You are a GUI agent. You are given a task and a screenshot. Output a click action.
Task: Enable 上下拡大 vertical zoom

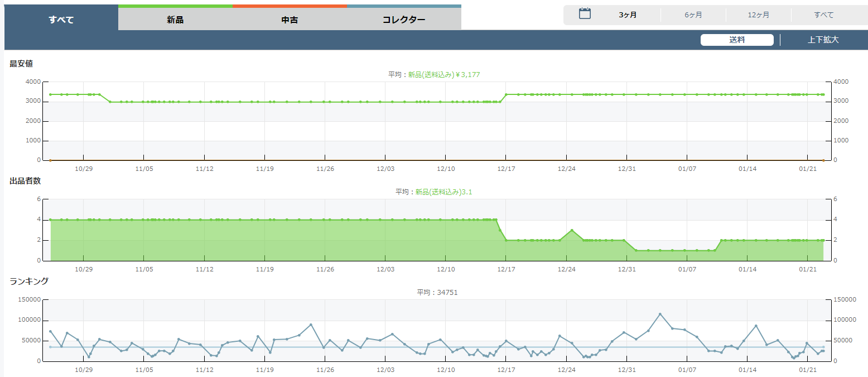click(x=823, y=40)
